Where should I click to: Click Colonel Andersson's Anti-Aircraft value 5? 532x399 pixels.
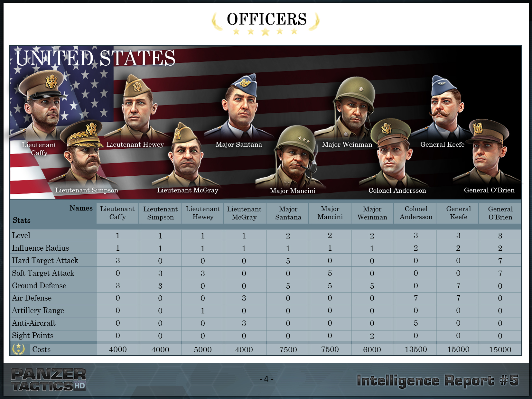[416, 323]
